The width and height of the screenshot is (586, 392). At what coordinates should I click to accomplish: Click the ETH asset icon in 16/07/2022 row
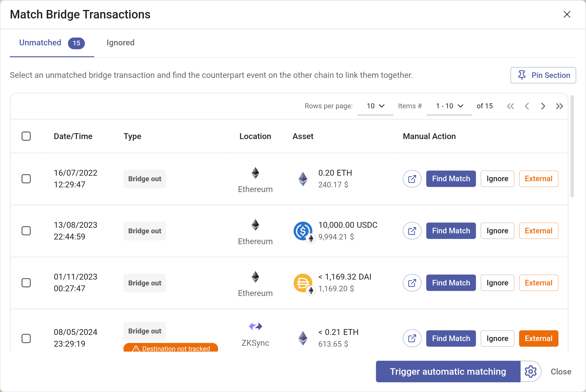point(303,179)
